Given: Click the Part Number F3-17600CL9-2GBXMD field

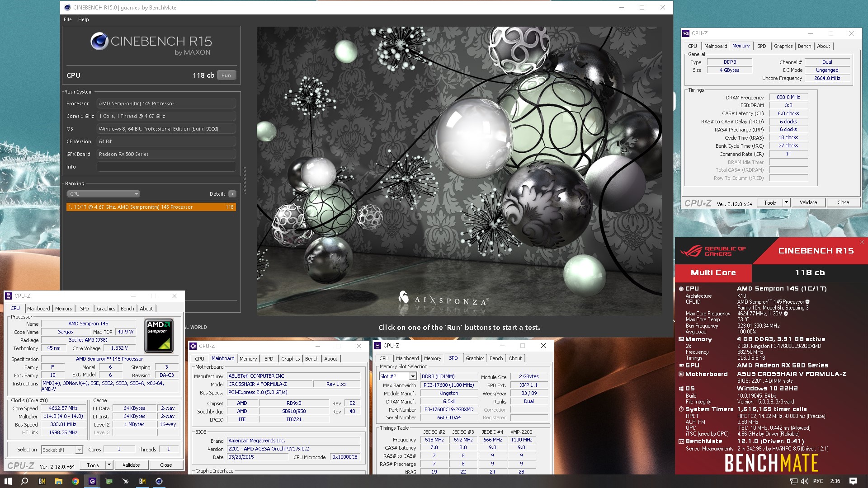Looking at the screenshot, I should pos(448,409).
